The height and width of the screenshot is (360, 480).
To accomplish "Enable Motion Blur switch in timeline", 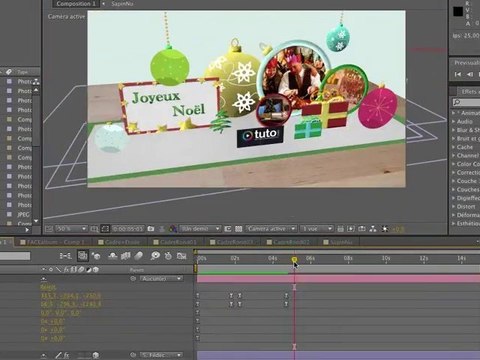I will point(138,256).
